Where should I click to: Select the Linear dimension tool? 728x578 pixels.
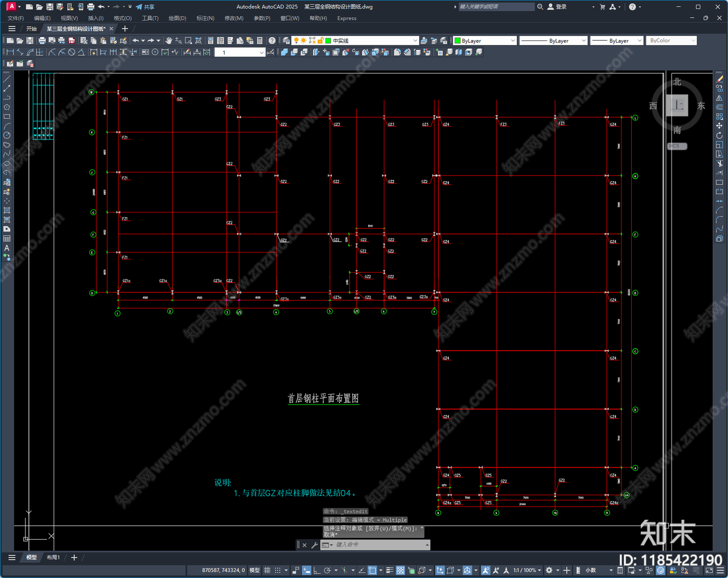pyautogui.click(x=10, y=52)
